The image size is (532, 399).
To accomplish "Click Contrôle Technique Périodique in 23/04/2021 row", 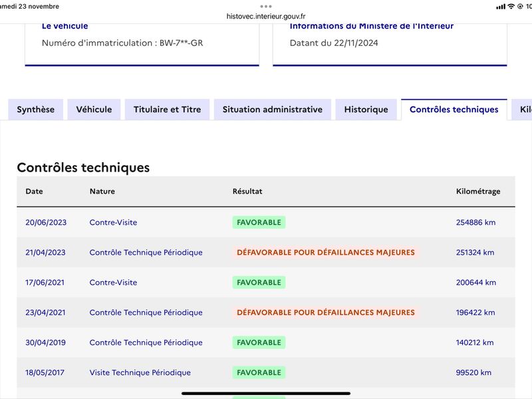I will coord(146,313).
